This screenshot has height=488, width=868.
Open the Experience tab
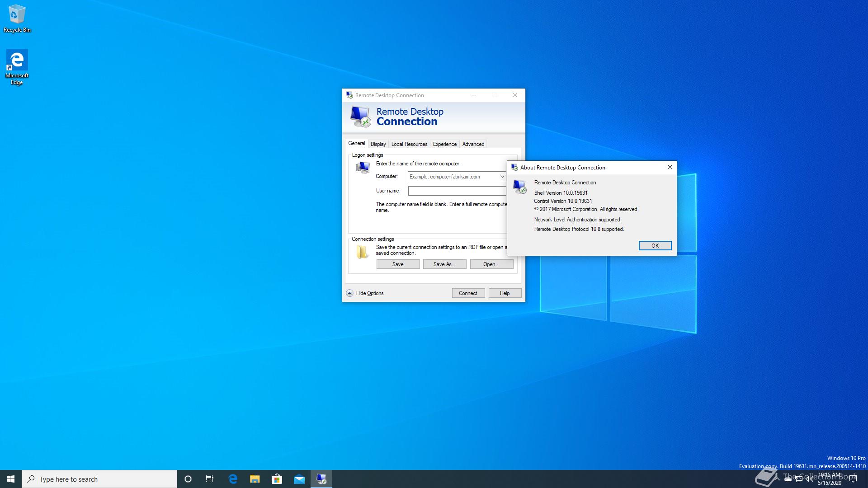(x=445, y=144)
